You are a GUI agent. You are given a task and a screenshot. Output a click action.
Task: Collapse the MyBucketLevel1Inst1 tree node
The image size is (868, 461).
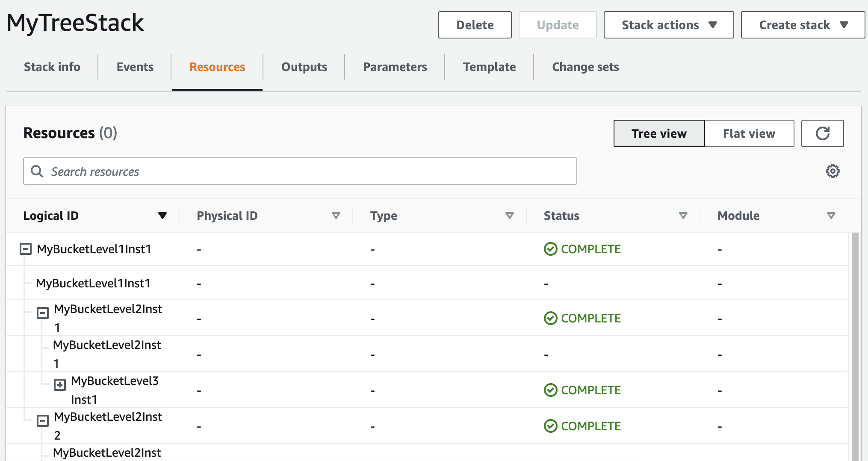coord(26,249)
